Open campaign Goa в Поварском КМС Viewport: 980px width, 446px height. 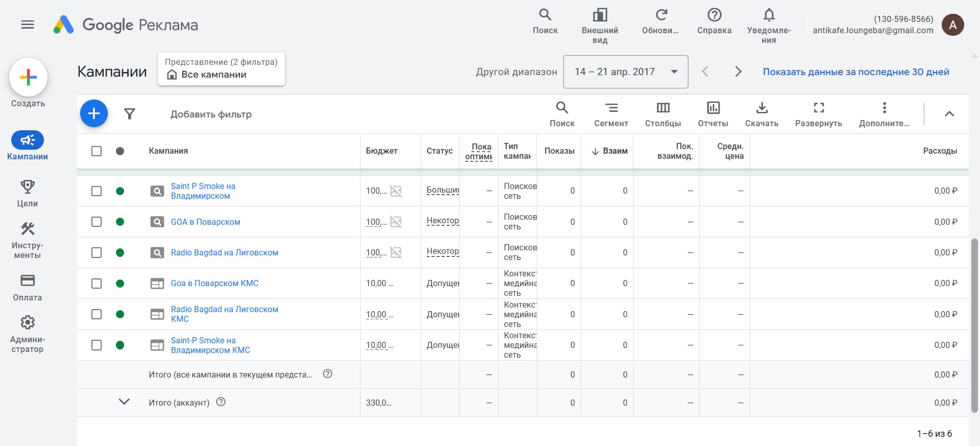click(214, 283)
